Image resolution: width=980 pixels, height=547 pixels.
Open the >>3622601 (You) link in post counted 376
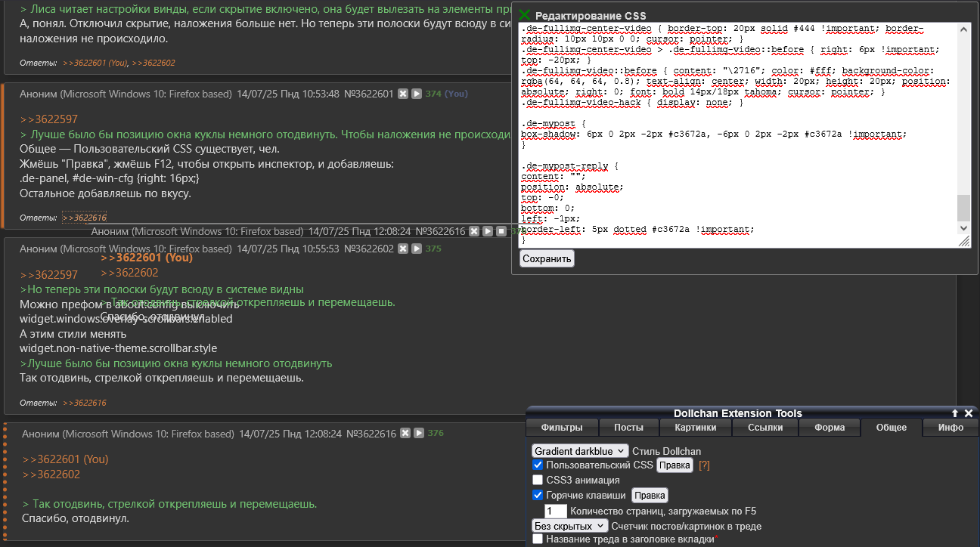click(66, 459)
